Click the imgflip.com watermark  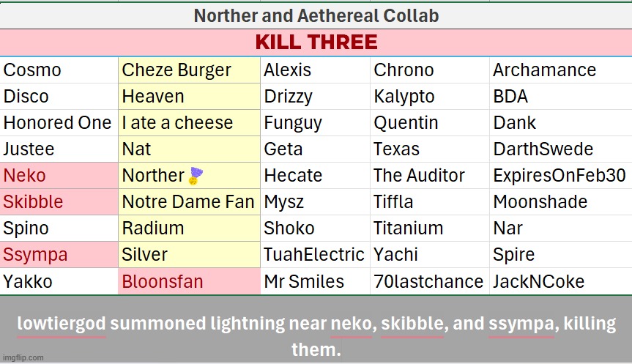(x=22, y=357)
